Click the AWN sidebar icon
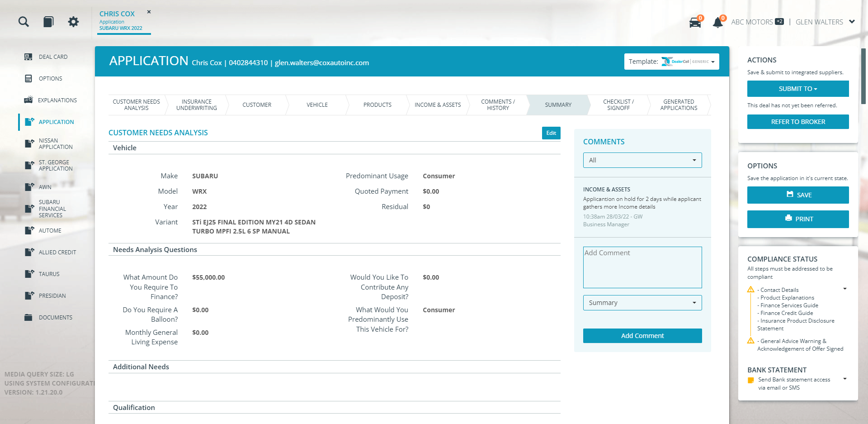 [29, 187]
